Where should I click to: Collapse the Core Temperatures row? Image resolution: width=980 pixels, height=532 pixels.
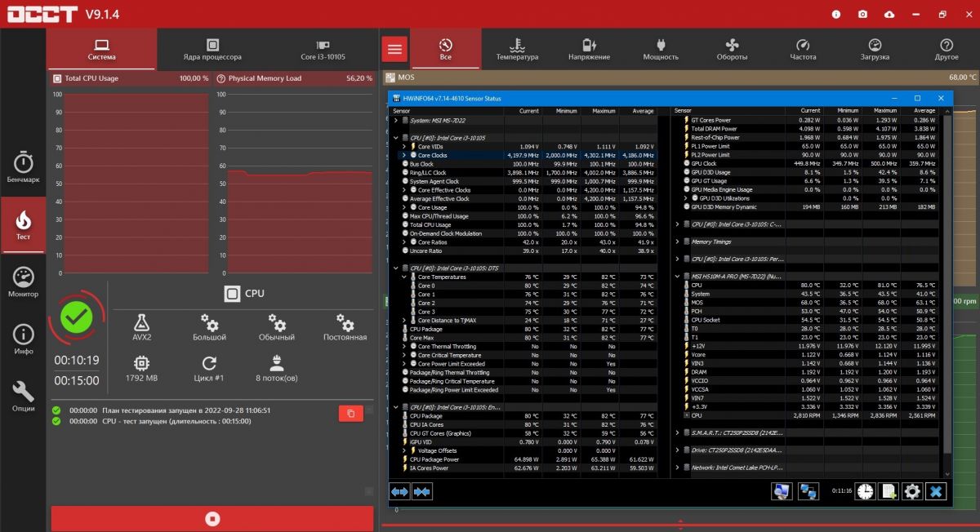[404, 277]
